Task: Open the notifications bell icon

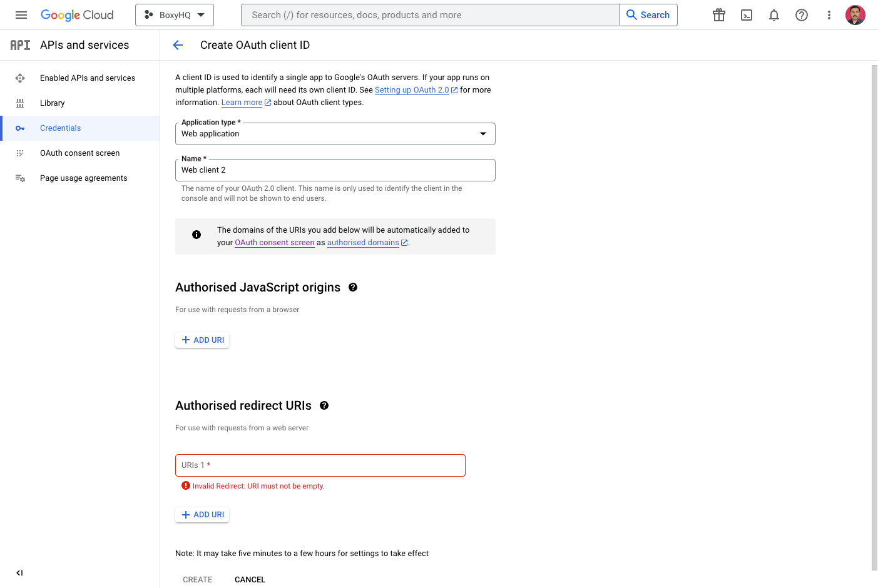Action: (773, 14)
